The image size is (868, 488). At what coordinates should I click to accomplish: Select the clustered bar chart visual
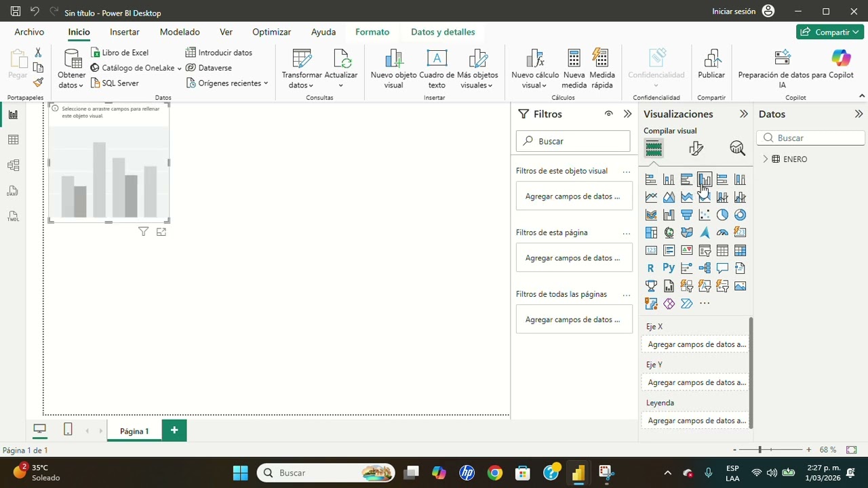(x=687, y=180)
